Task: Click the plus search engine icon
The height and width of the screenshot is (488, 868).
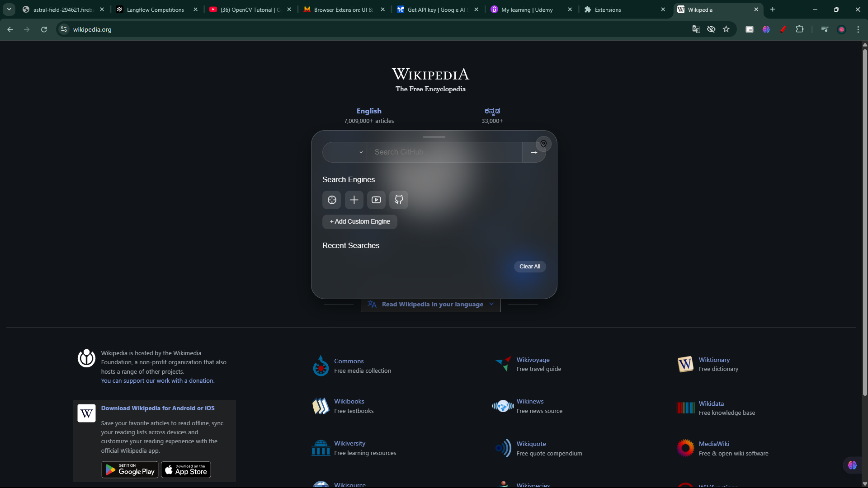Action: 354,200
